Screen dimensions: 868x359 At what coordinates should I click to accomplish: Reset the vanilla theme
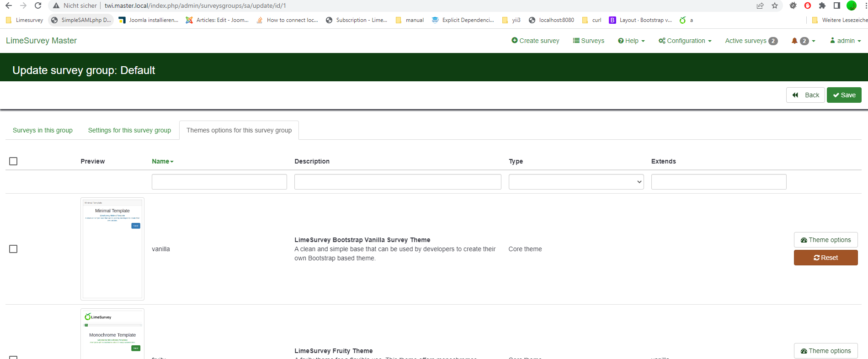click(825, 258)
